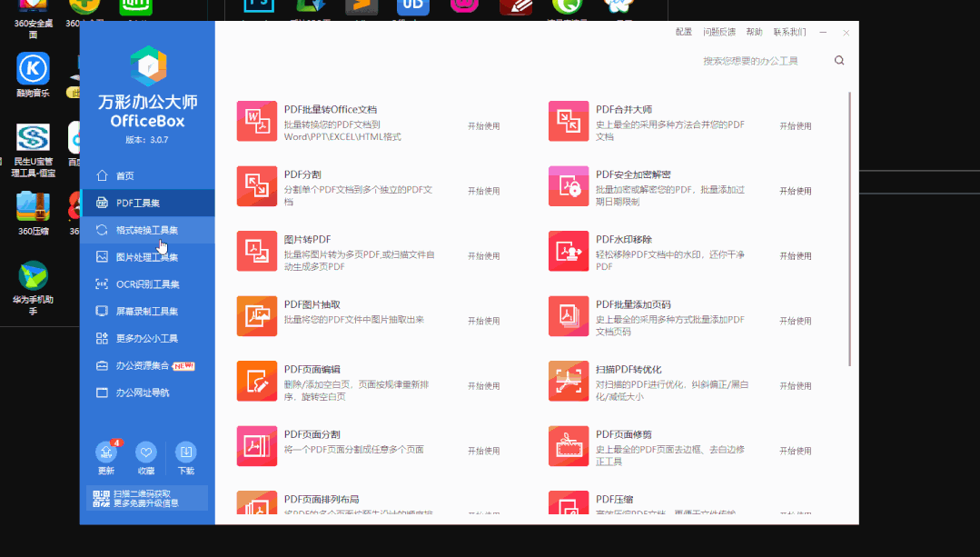Click 开始使用 for PDF图片抽取
980x557 pixels.
tap(484, 321)
